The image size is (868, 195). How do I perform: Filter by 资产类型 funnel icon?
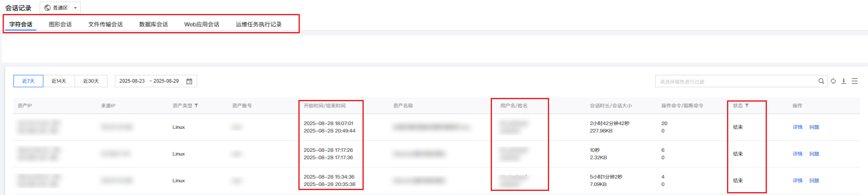tap(196, 106)
